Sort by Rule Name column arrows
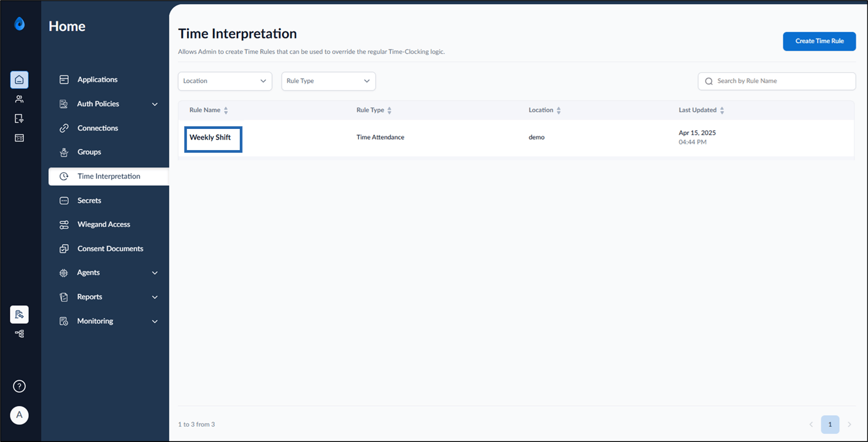The image size is (868, 442). click(x=226, y=110)
